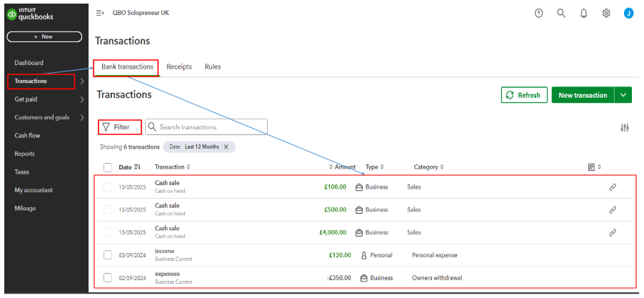Click the search magnifier icon in header

561,13
